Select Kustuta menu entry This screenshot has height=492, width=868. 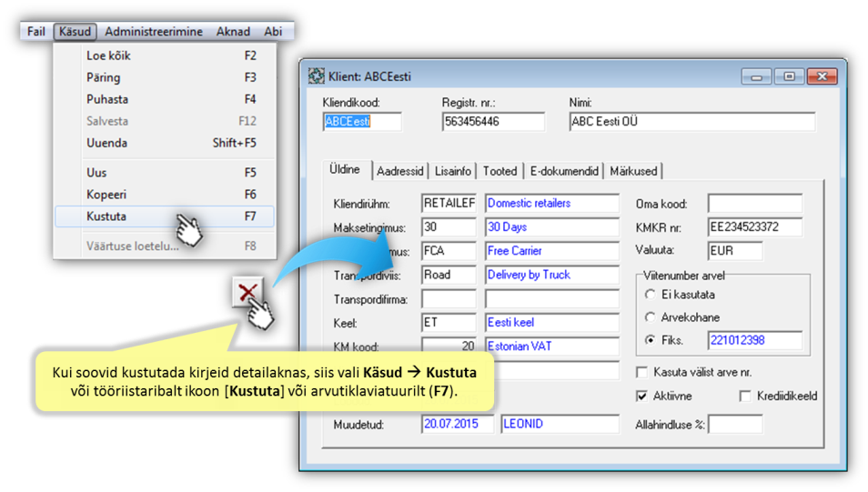click(165, 216)
